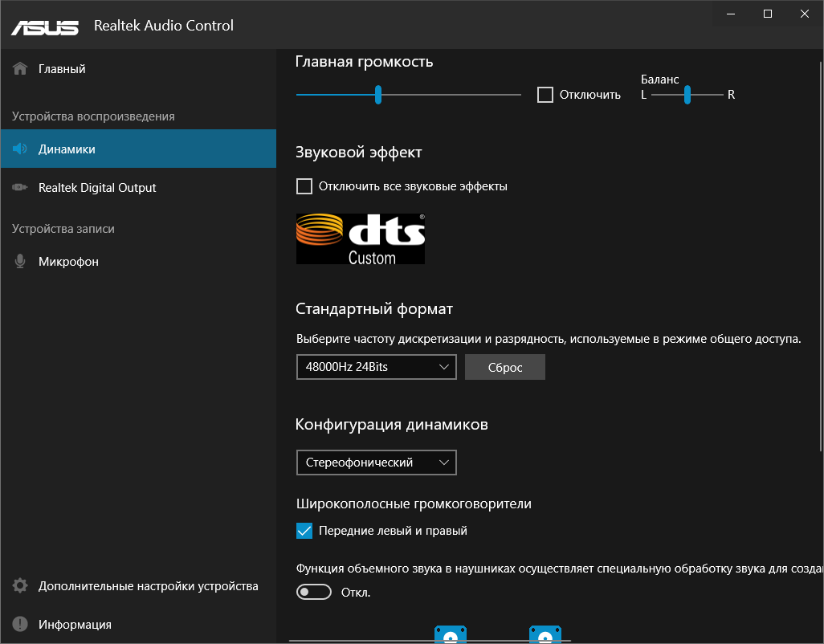Open the Стереофонический configuration dropdown

coord(377,463)
